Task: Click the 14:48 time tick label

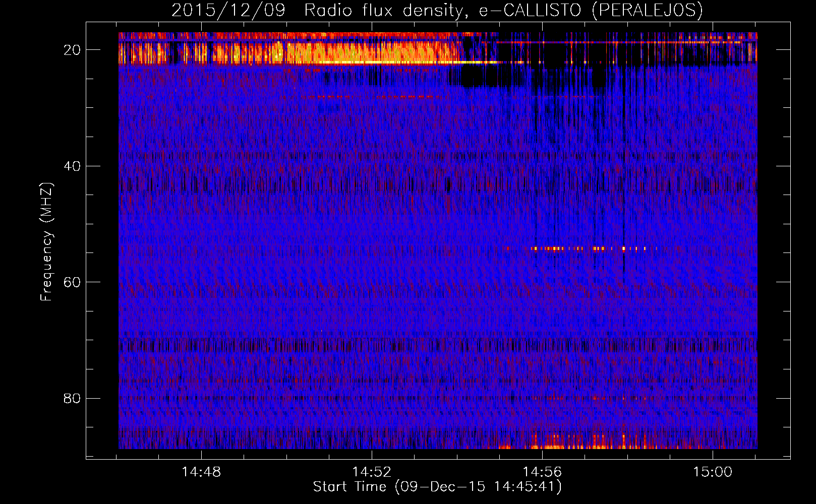Action: point(201,472)
